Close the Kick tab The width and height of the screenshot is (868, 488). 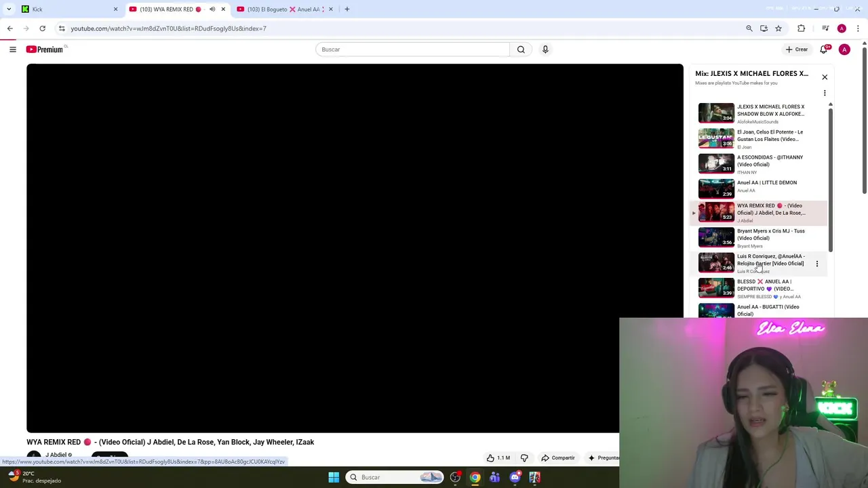pyautogui.click(x=115, y=9)
